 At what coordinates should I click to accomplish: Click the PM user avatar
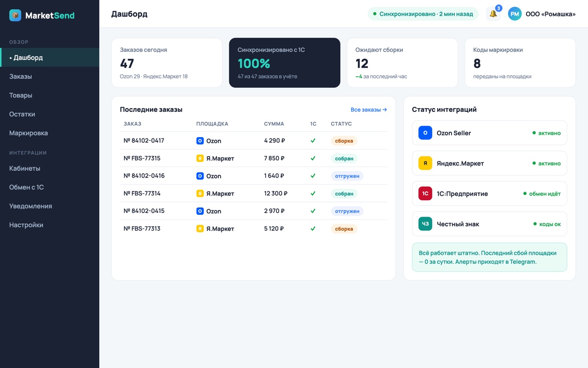pyautogui.click(x=514, y=14)
